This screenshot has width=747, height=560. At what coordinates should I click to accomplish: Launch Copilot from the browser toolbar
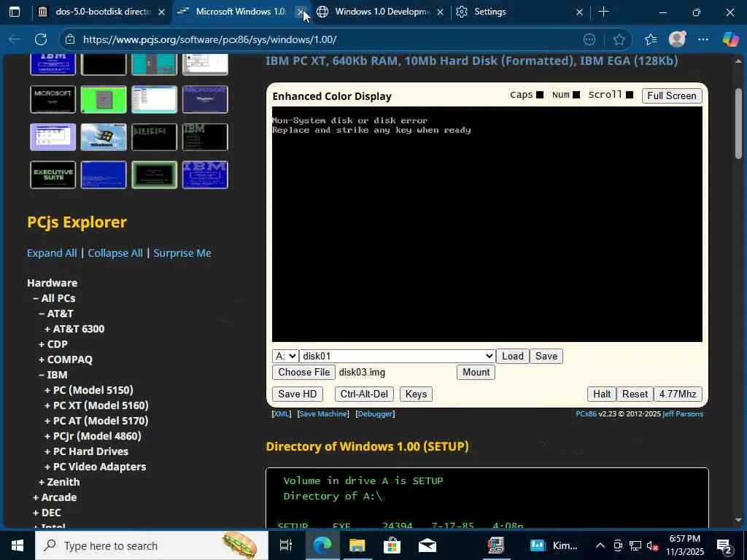pyautogui.click(x=730, y=39)
